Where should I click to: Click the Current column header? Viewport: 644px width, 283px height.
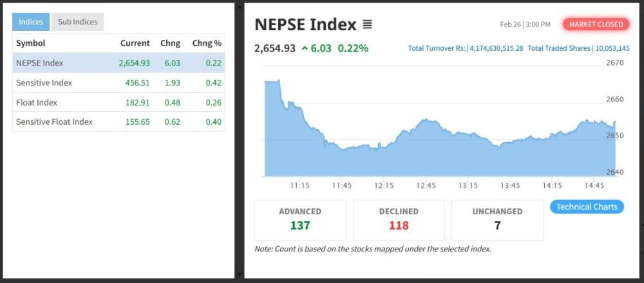[x=135, y=43]
